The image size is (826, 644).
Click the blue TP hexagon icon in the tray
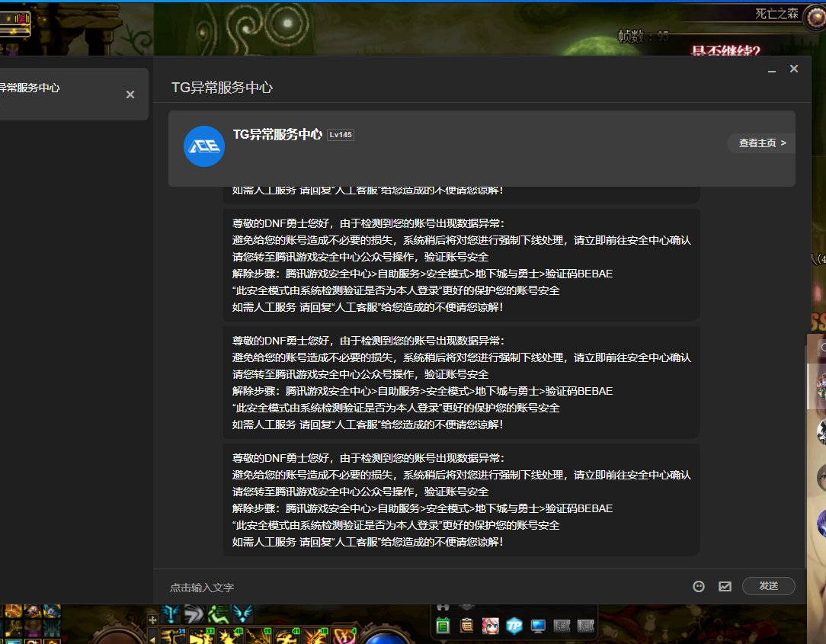tap(514, 625)
